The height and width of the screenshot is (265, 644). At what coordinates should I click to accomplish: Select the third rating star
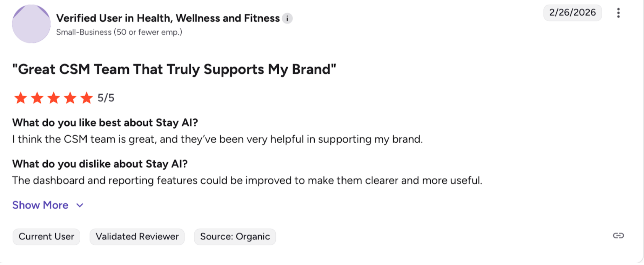click(x=53, y=98)
